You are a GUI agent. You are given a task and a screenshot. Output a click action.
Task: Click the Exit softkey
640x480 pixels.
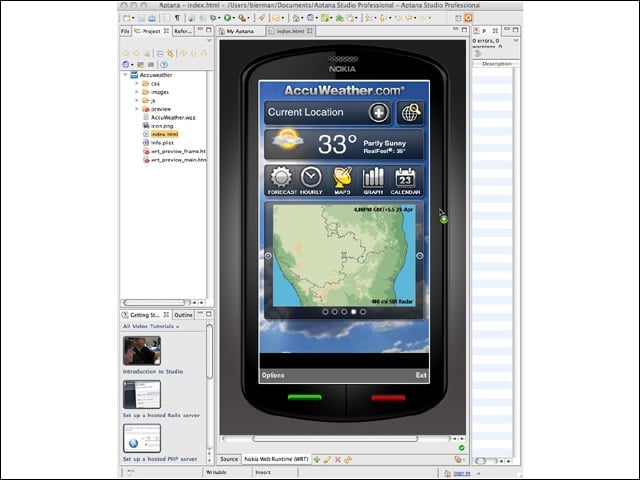(x=421, y=375)
